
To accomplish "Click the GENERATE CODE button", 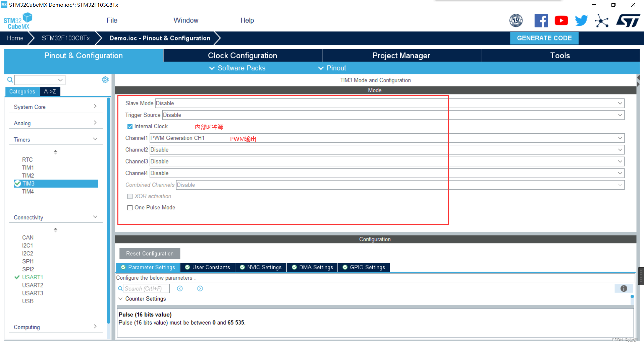I will [544, 38].
